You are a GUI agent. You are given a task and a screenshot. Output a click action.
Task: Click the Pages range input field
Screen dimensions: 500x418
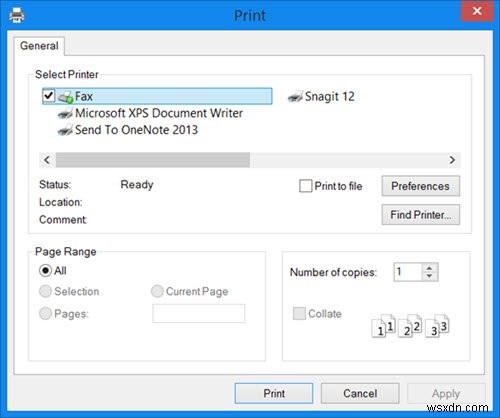[199, 313]
